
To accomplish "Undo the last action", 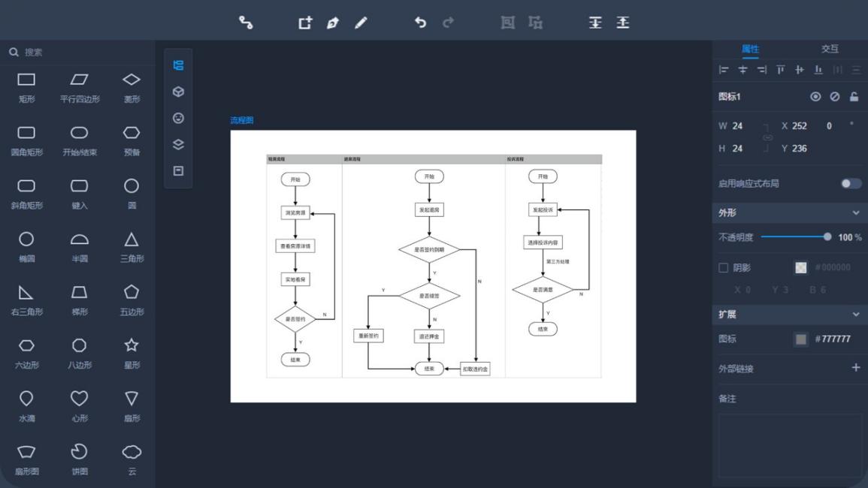I will click(421, 23).
